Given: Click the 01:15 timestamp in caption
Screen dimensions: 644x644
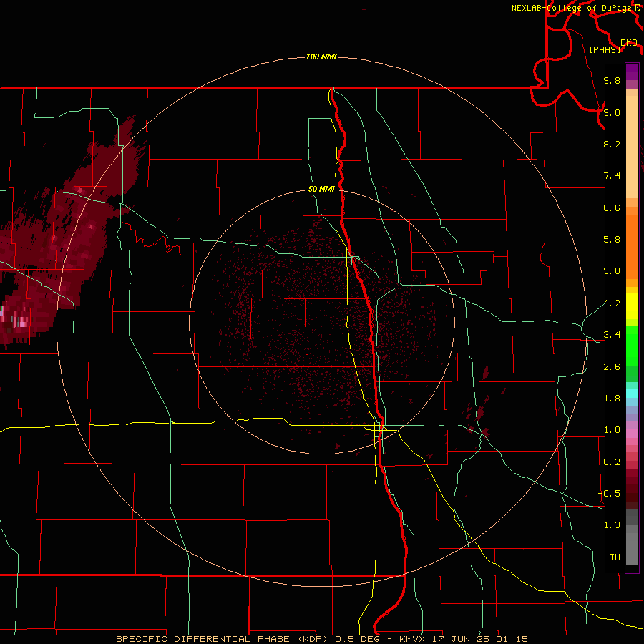Looking at the screenshot, I should (x=512, y=639).
